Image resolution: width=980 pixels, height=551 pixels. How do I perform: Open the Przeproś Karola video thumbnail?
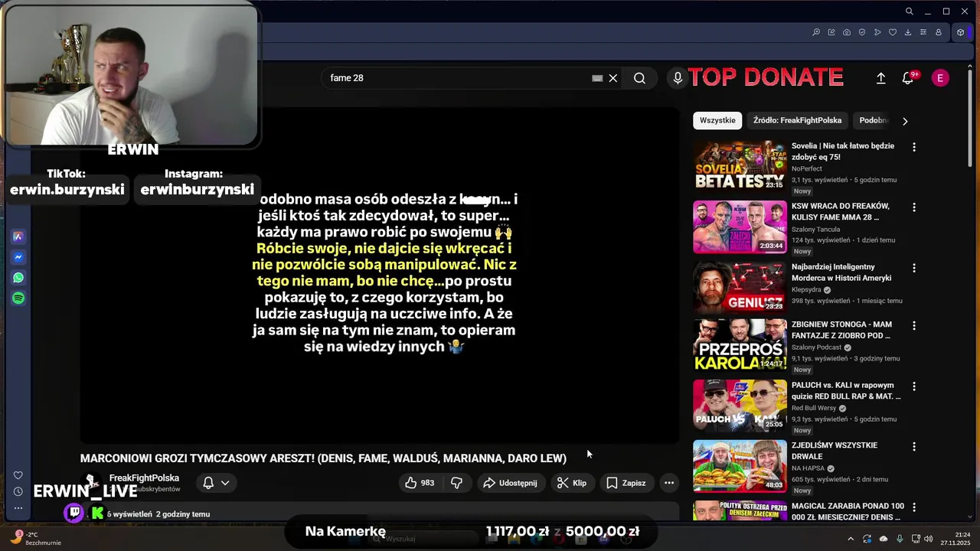click(x=740, y=346)
